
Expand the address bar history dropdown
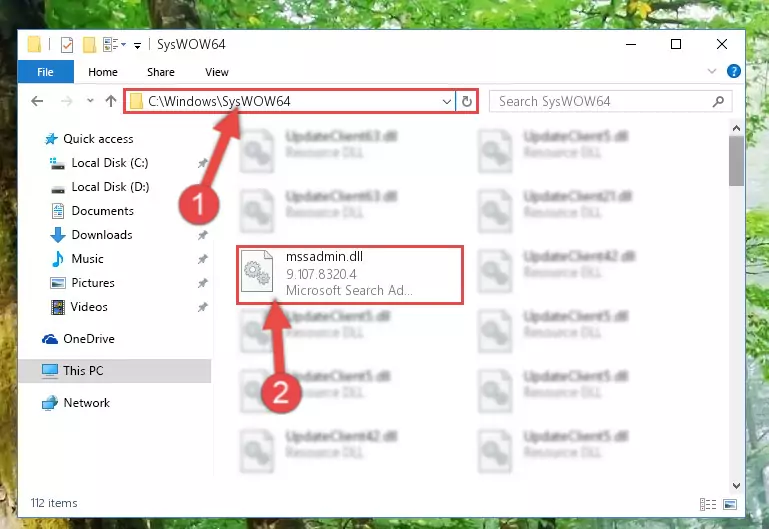[446, 101]
